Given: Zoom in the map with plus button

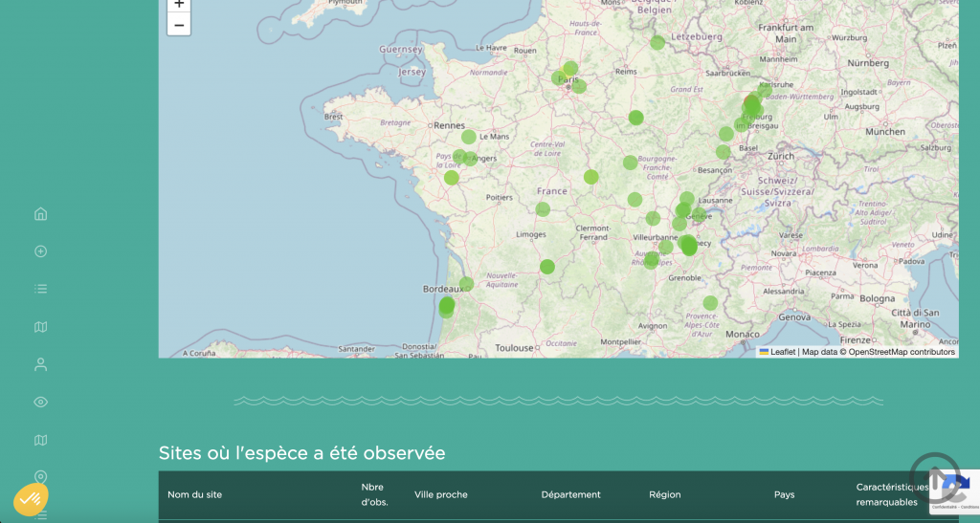Looking at the screenshot, I should [x=179, y=5].
